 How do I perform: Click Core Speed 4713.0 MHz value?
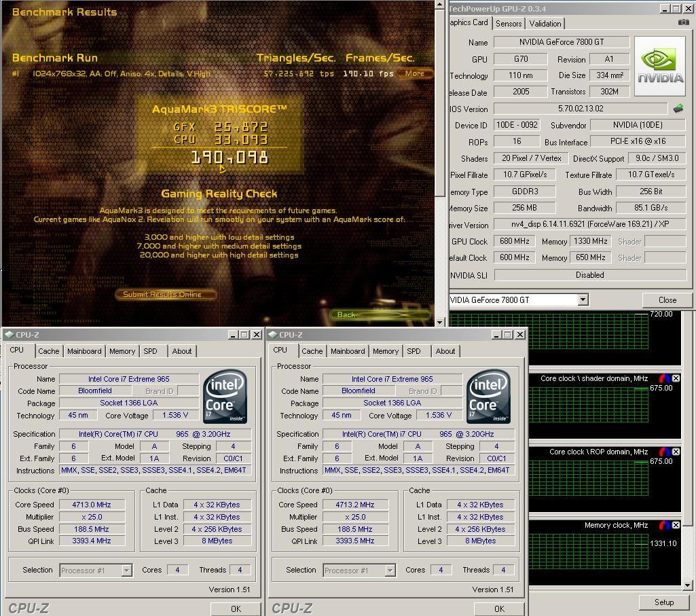click(x=92, y=505)
